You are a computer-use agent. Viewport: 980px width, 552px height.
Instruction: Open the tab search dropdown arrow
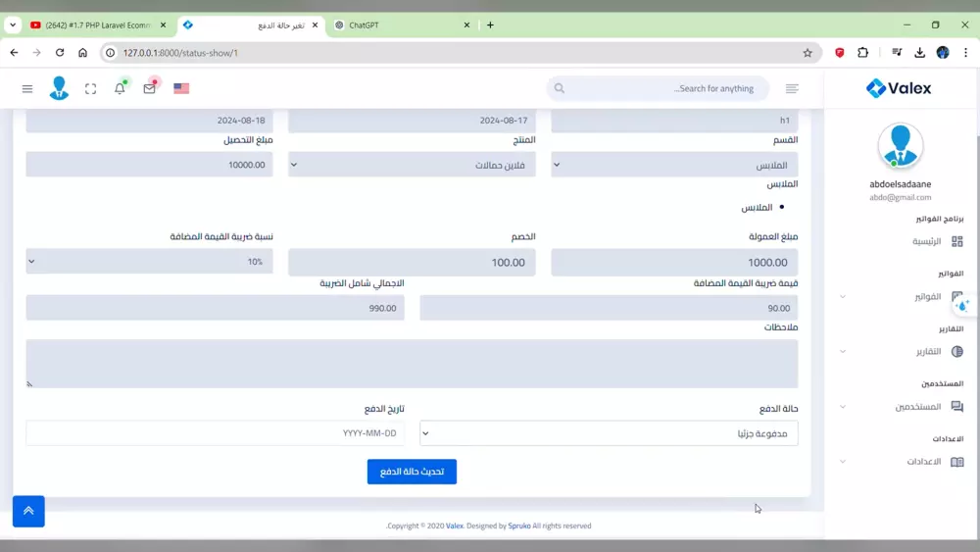[13, 25]
